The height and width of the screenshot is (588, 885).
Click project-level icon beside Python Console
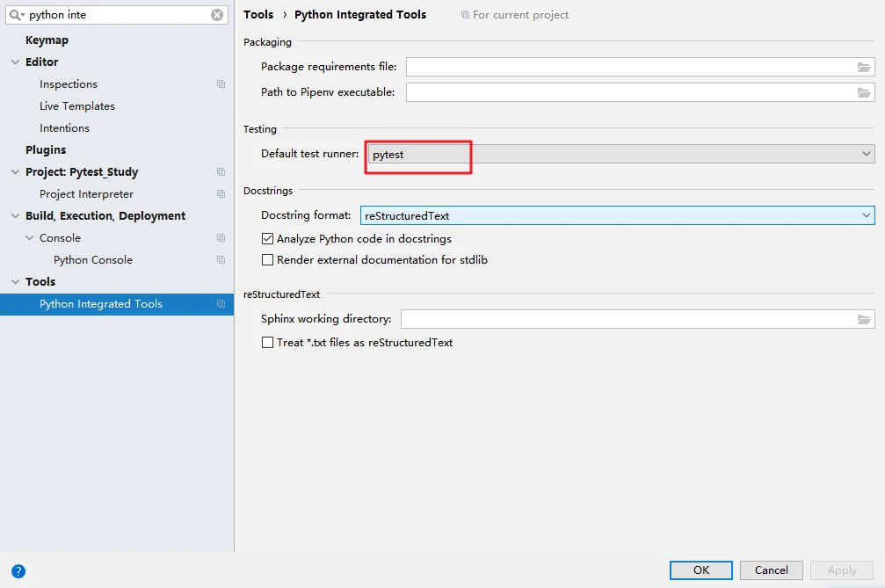tap(221, 260)
